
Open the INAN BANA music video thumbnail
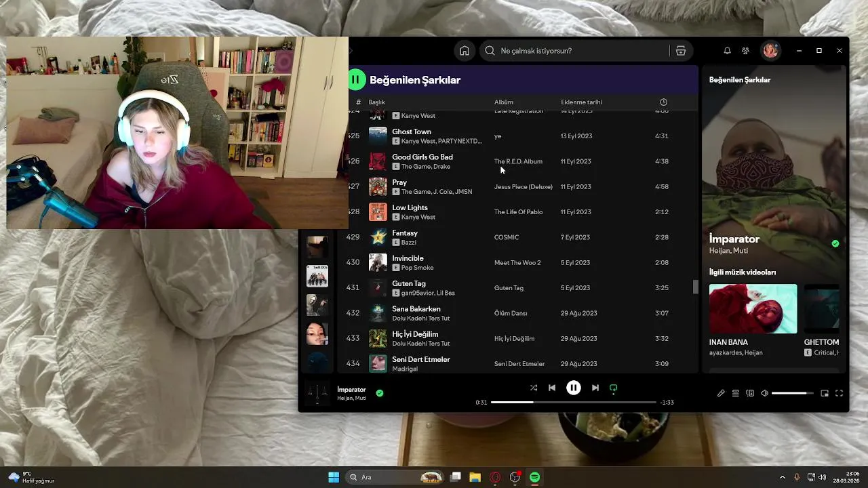pyautogui.click(x=753, y=308)
